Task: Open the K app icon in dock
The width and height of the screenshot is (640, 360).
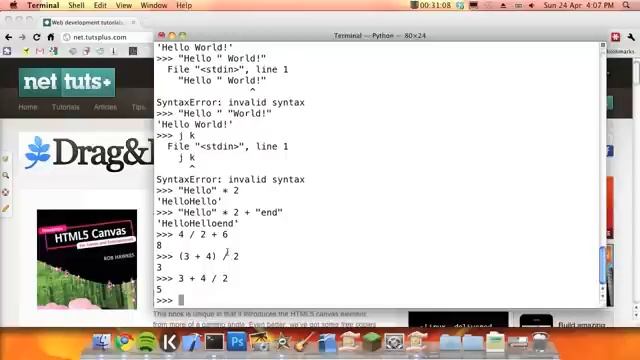Action: point(169,342)
